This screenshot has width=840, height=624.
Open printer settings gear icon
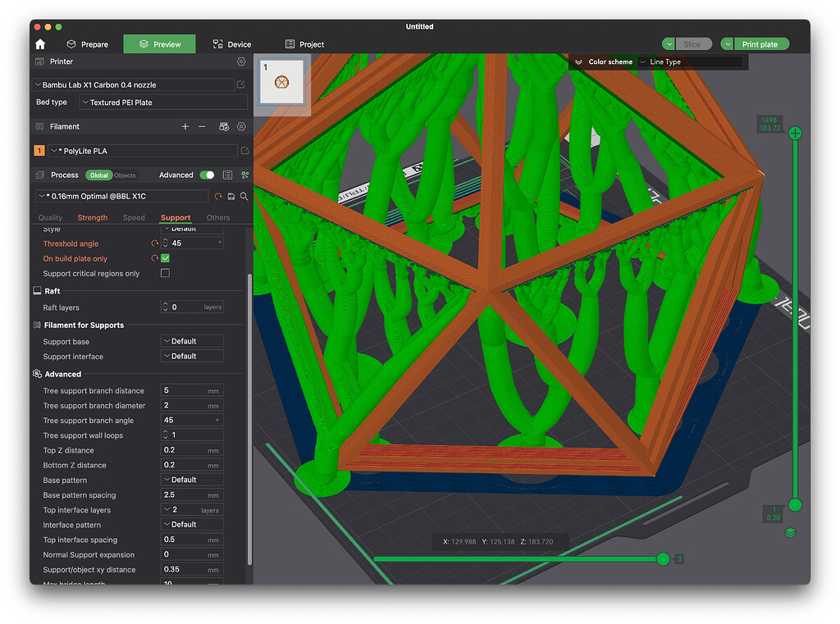click(x=241, y=61)
